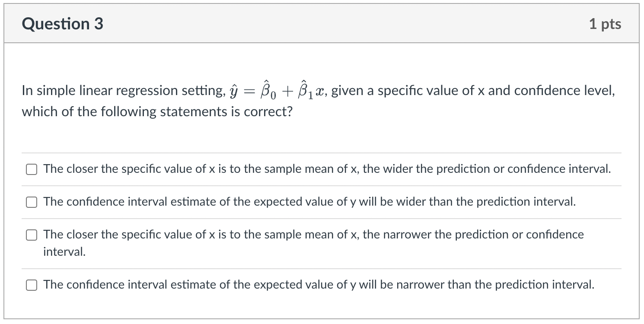This screenshot has height=324, width=644.
Task: Select the Question 3 header
Action: tap(62, 24)
